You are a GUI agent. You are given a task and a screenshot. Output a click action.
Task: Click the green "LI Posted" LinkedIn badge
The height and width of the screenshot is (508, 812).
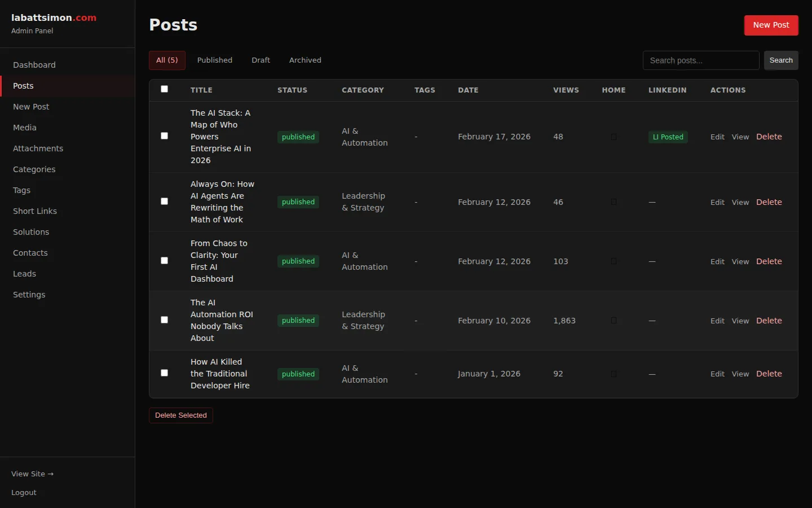668,137
